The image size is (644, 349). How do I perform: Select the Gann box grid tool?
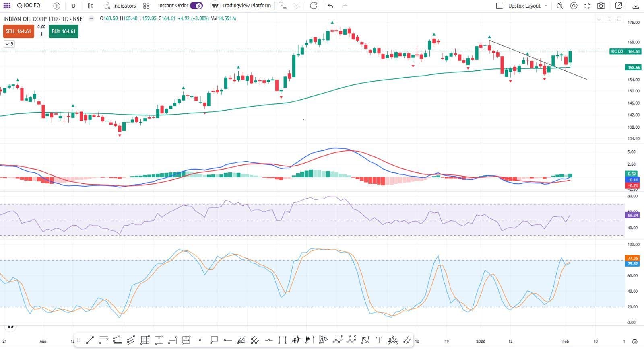point(145,340)
